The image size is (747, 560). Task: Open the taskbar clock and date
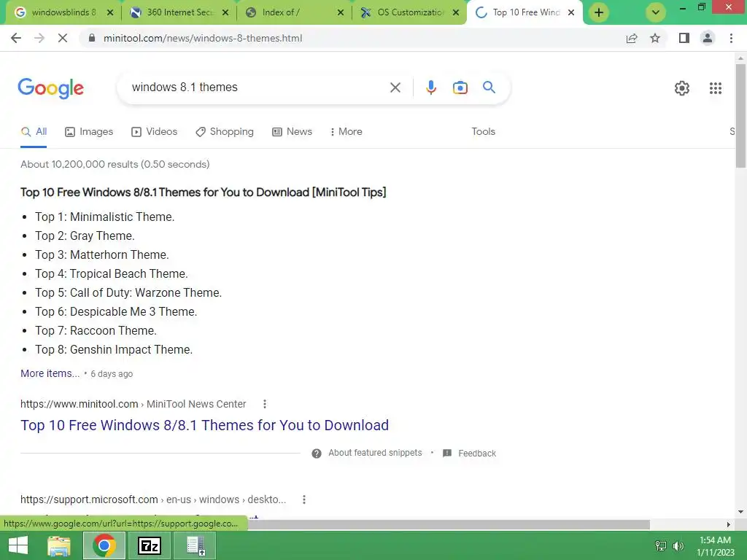pyautogui.click(x=715, y=546)
